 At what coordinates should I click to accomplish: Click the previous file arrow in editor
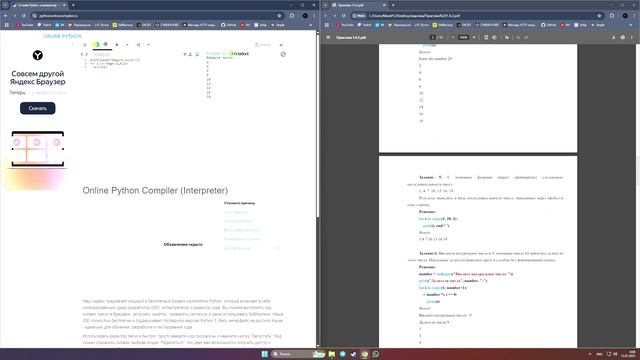pyautogui.click(x=82, y=54)
